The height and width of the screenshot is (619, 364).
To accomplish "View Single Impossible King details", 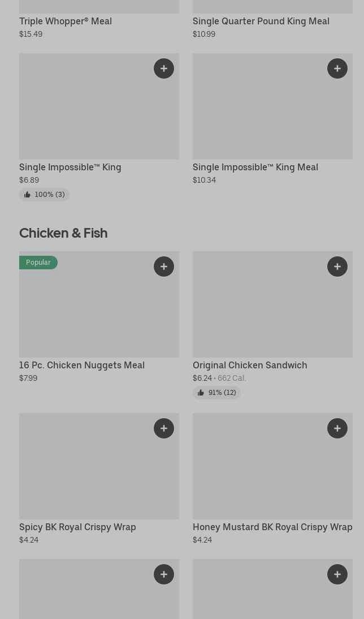I will (70, 167).
